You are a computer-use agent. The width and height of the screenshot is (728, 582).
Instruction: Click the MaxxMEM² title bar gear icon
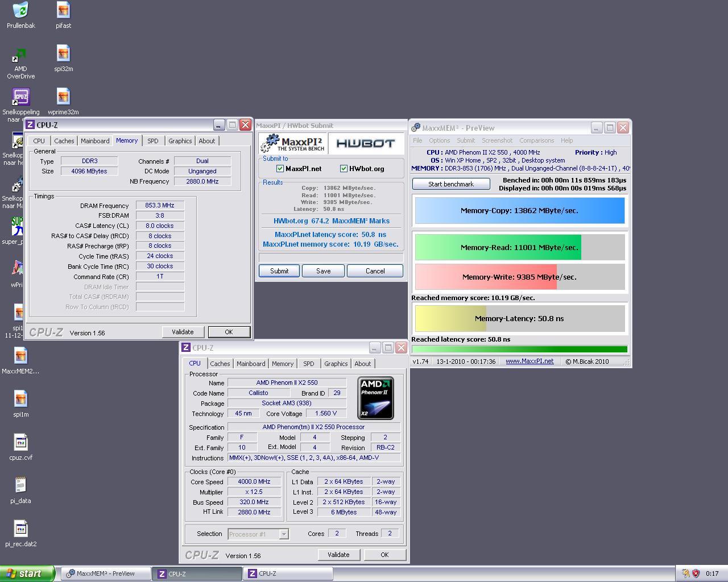click(x=416, y=128)
